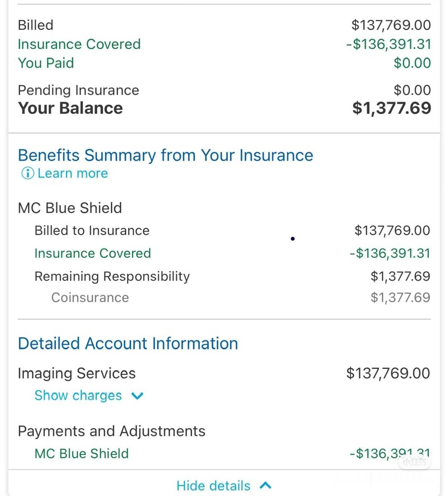Image resolution: width=448 pixels, height=496 pixels.
Task: Select the Detailed Account Information heading
Action: (128, 343)
